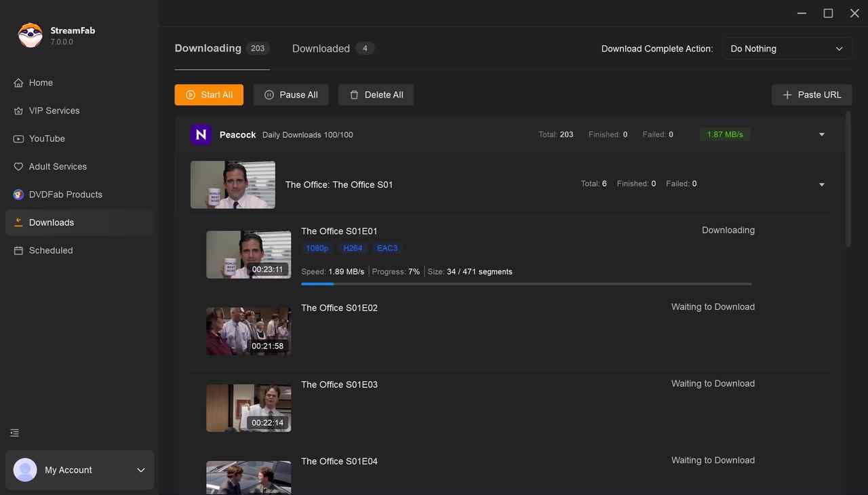
Task: Click the Paste URL button
Action: [x=811, y=94]
